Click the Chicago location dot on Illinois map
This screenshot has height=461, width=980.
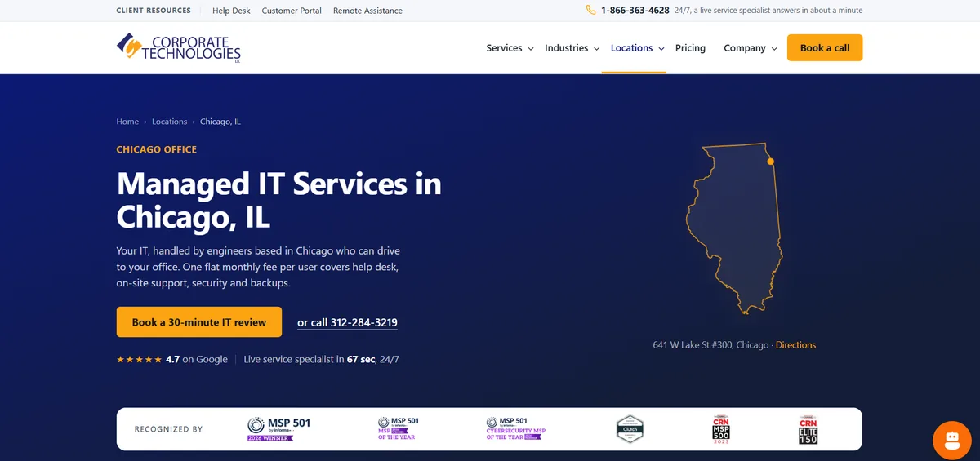pos(770,162)
